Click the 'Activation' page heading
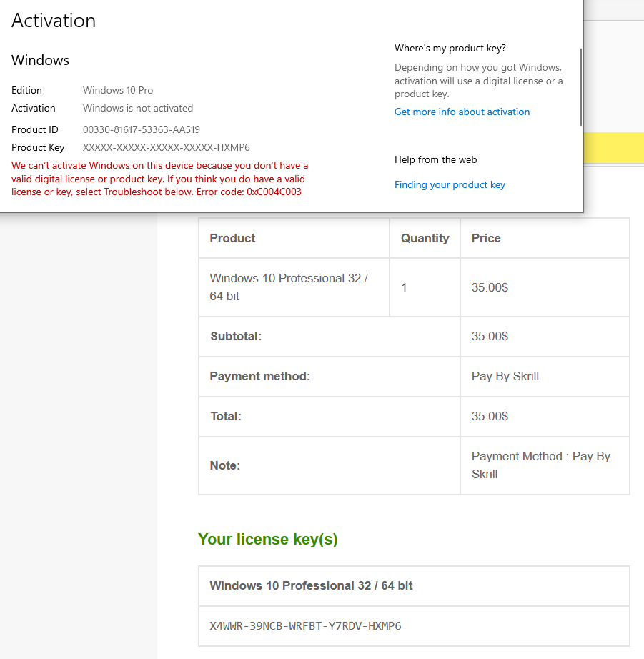Image resolution: width=644 pixels, height=659 pixels. [x=54, y=21]
